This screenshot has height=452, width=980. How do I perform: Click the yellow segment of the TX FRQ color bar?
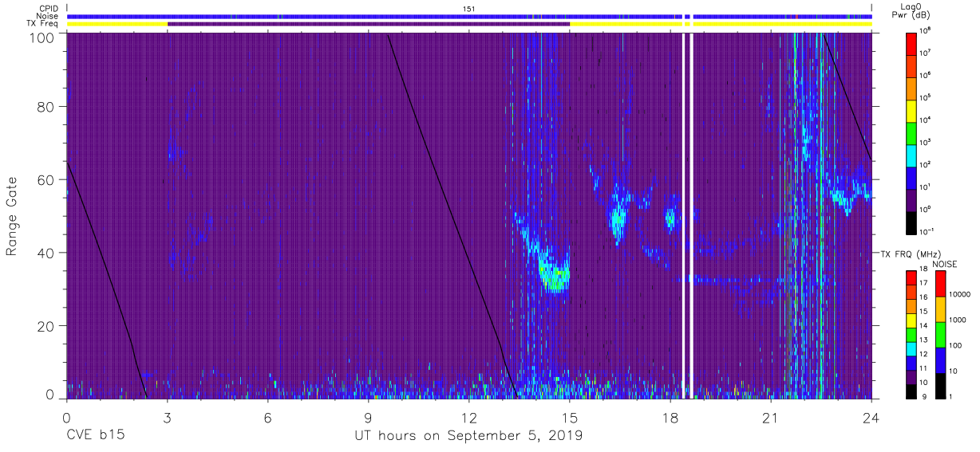(x=911, y=320)
